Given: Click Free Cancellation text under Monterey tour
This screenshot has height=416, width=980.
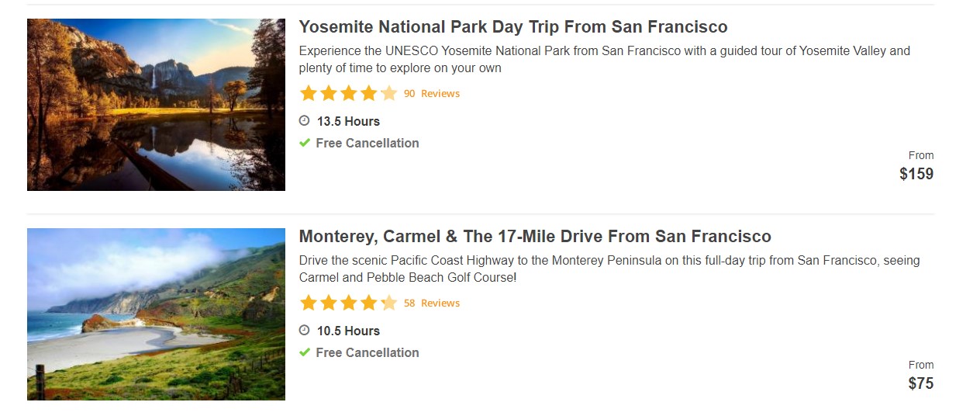Looking at the screenshot, I should tap(367, 352).
